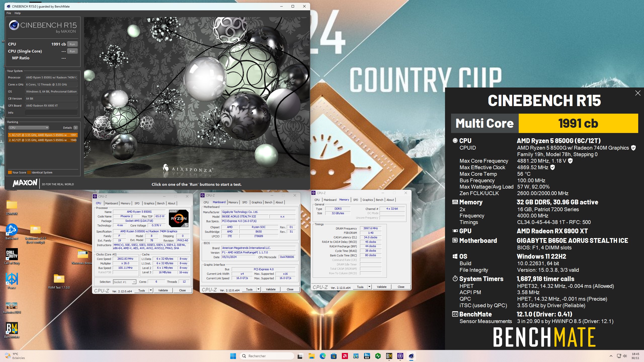Open the bar-chart app icon in taskbar
644x362 pixels.
[x=367, y=356]
